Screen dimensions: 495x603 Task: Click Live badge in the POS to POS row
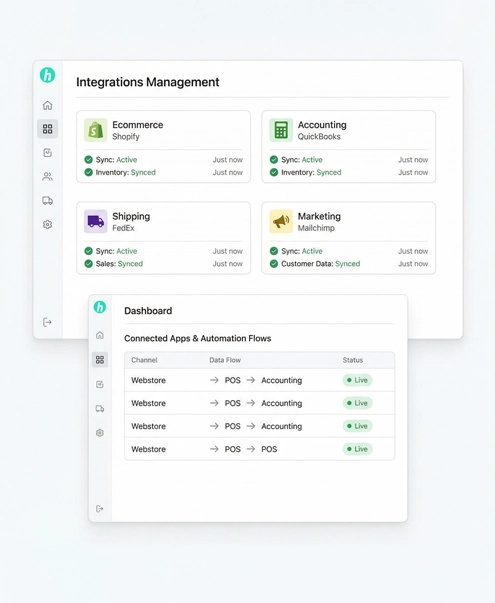[x=357, y=449]
